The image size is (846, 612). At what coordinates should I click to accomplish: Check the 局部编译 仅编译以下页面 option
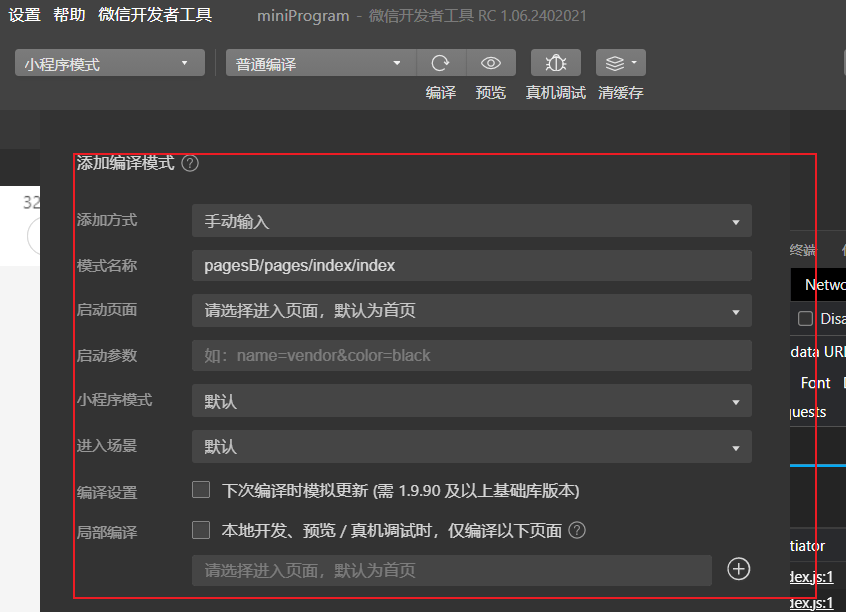(x=200, y=531)
